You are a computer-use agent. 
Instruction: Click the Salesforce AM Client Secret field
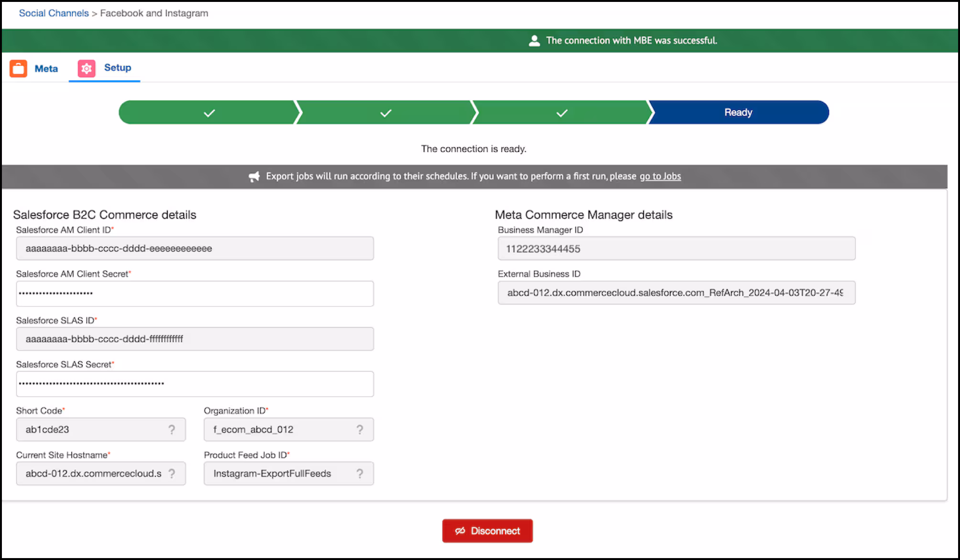click(x=195, y=293)
